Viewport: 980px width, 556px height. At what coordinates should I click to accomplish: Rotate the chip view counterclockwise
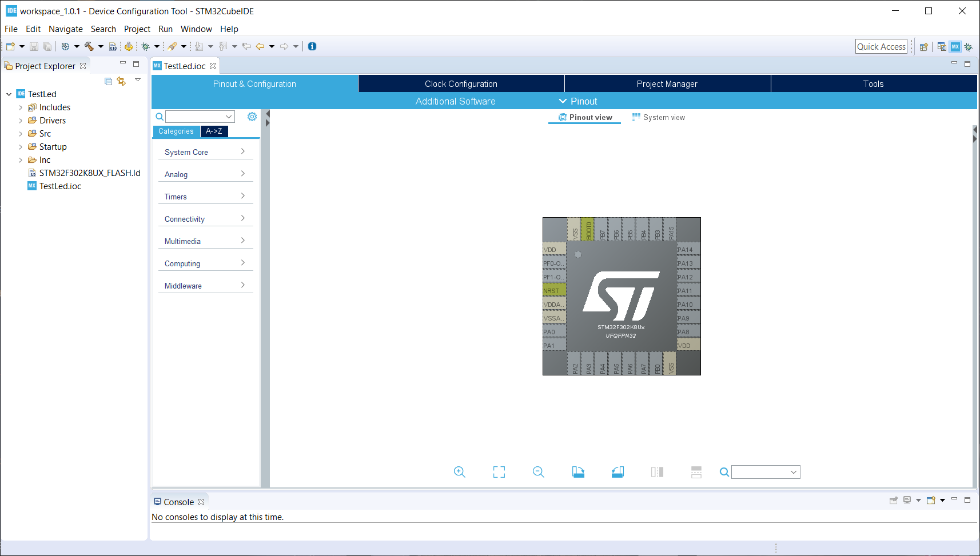(618, 472)
